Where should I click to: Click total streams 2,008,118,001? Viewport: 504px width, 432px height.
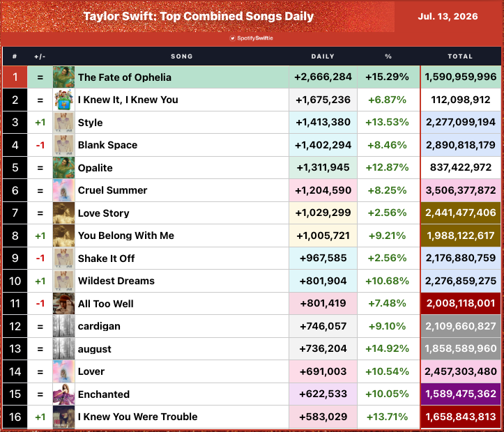[461, 304]
